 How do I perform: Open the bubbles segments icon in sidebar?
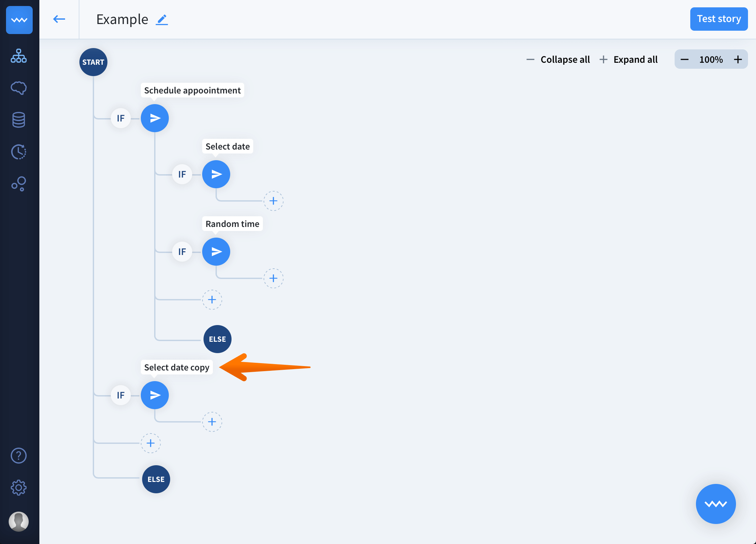[x=19, y=184]
